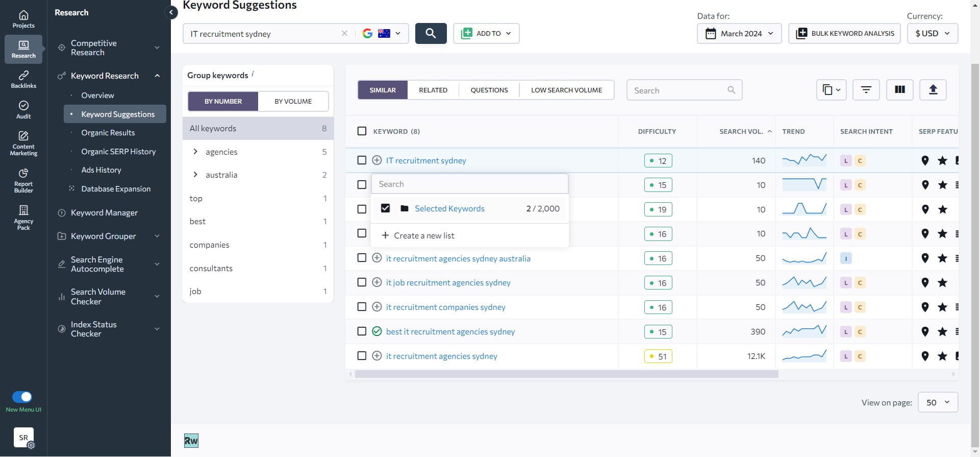Click the magnifier search submit button
This screenshot has width=980, height=457.
431,33
